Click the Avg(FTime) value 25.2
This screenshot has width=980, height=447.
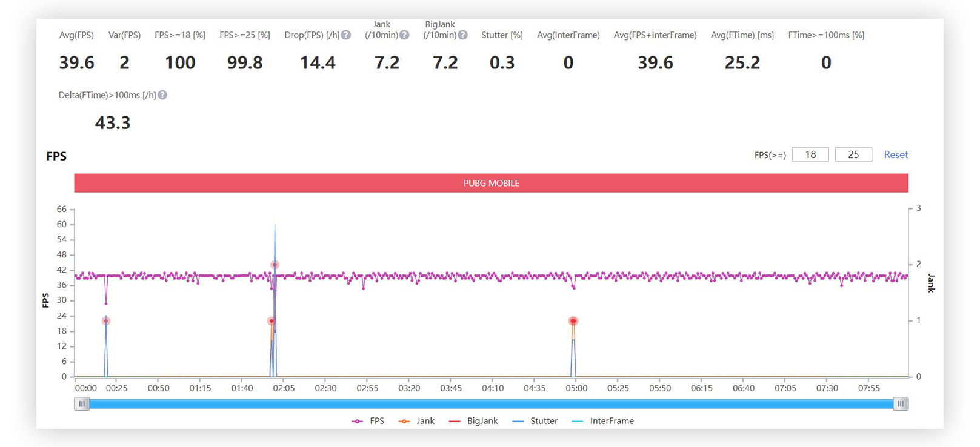tap(742, 62)
